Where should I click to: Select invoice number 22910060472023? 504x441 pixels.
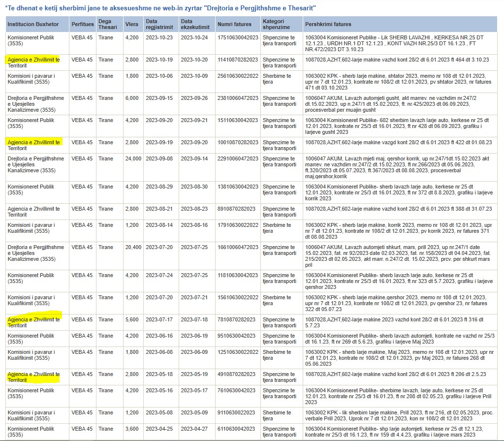click(238, 159)
